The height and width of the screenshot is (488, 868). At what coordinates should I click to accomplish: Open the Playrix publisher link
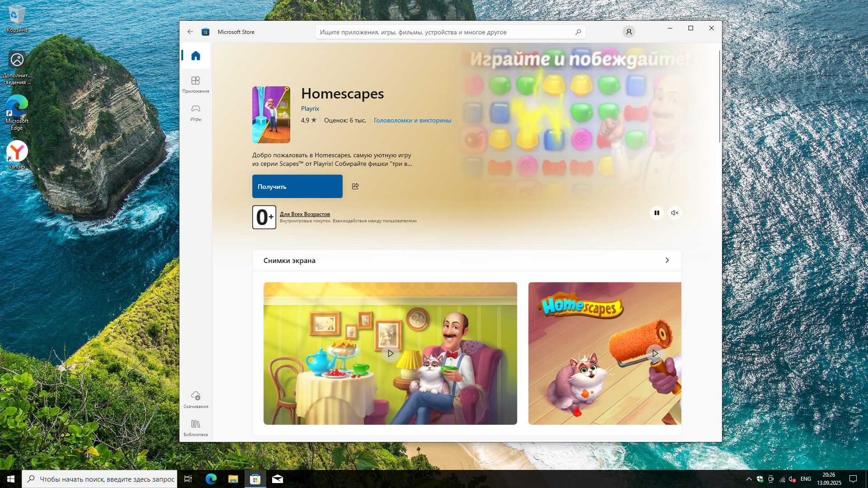tap(310, 108)
